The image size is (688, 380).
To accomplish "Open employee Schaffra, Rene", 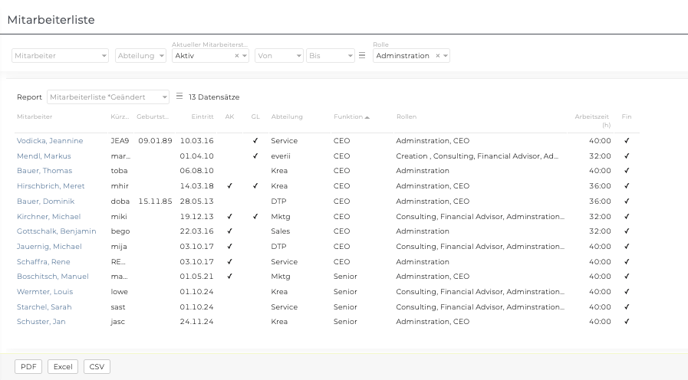I will [43, 262].
